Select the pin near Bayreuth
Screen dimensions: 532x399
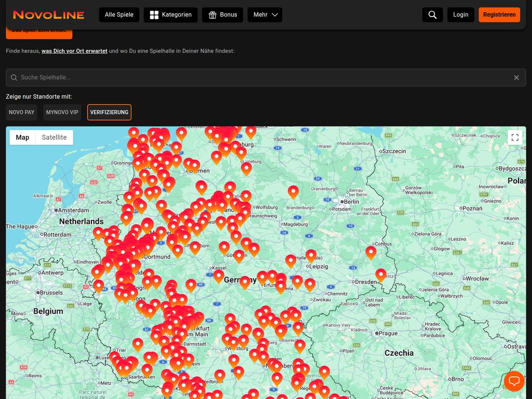pos(281,331)
